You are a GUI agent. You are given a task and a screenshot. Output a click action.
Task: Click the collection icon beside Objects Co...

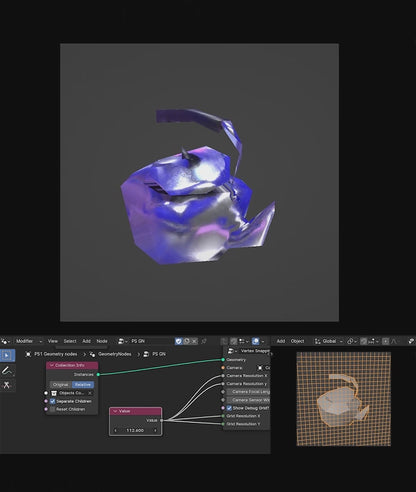tap(54, 393)
